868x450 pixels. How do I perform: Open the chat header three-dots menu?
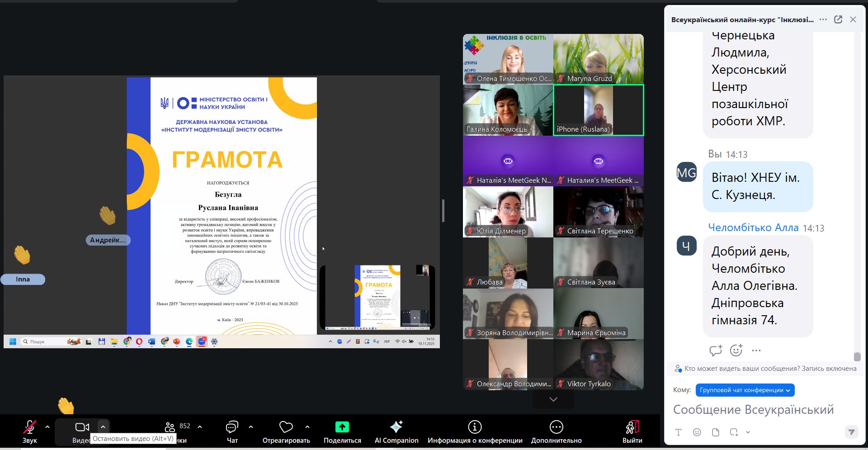point(823,19)
